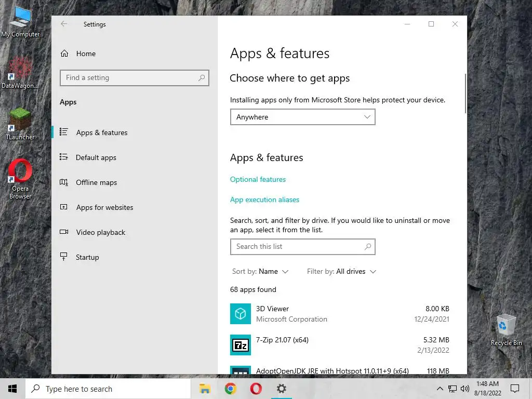Open Optional features link

(258, 179)
